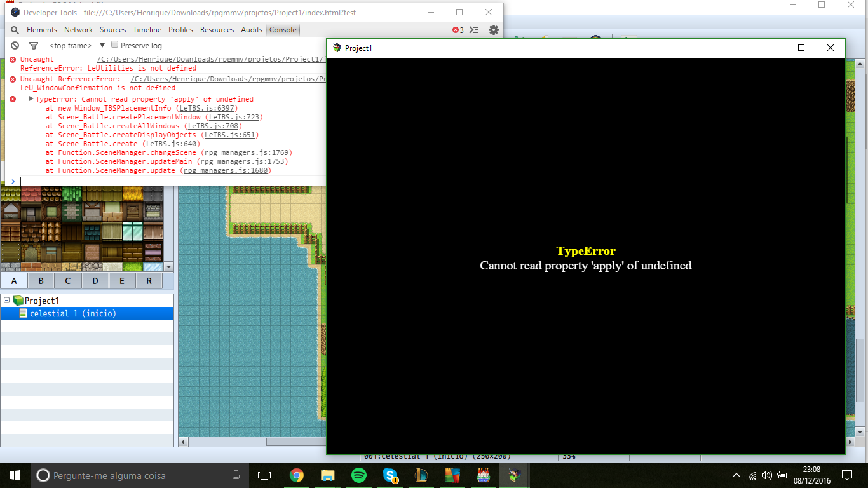
Task: Toggle the console drawer icon
Action: [474, 30]
